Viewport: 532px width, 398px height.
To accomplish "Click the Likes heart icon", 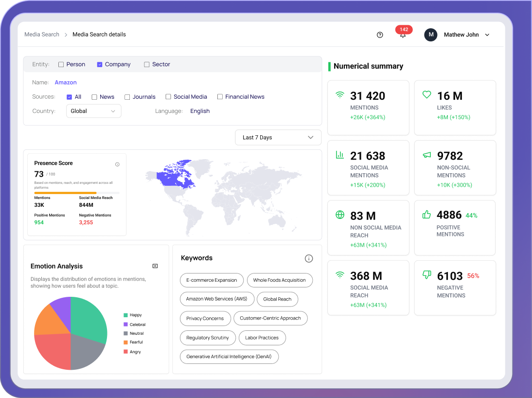I will click(x=426, y=94).
